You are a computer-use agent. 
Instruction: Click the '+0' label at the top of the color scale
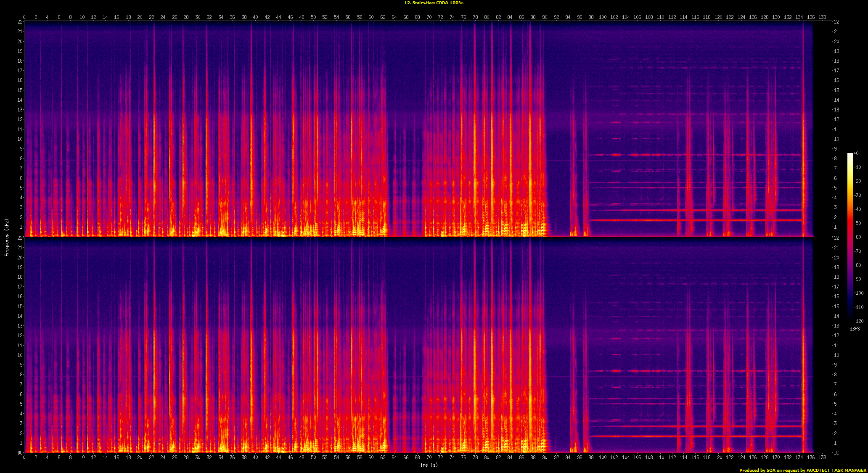coord(856,153)
